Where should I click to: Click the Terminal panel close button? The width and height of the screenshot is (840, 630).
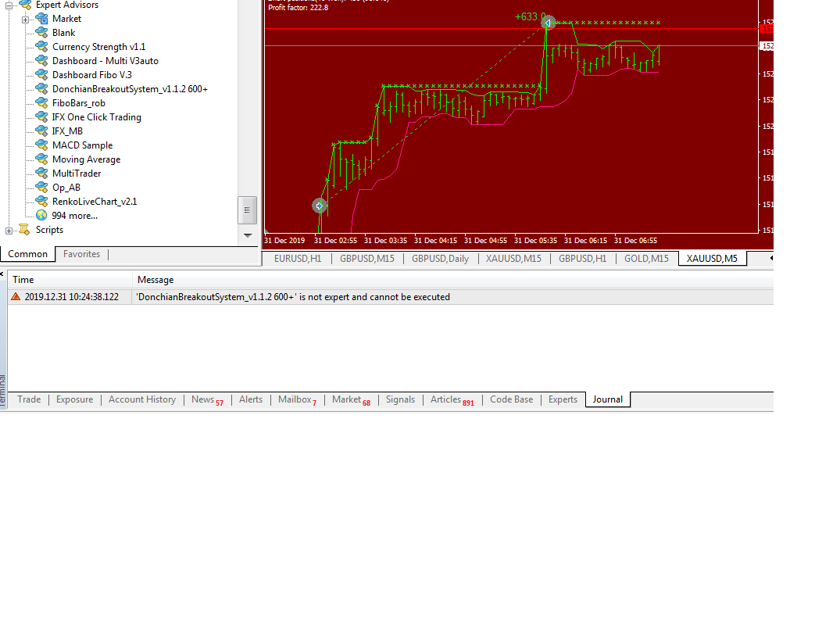pyautogui.click(x=2, y=274)
